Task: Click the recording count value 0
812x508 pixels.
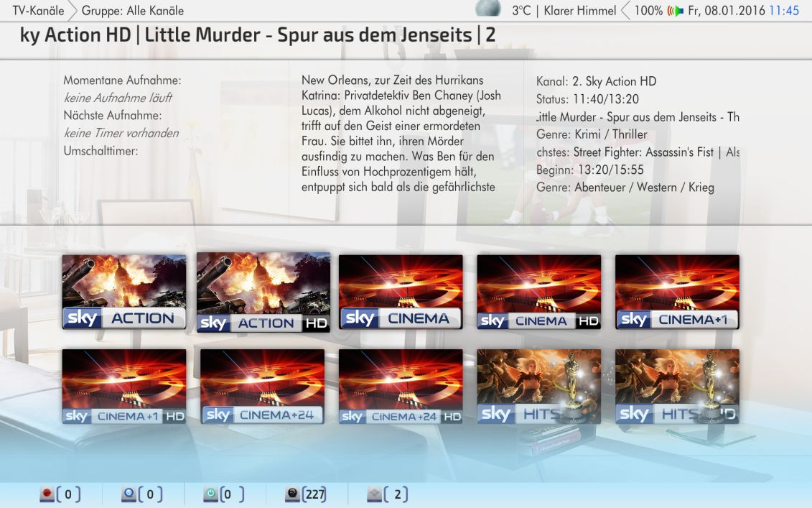Action: 67,494
